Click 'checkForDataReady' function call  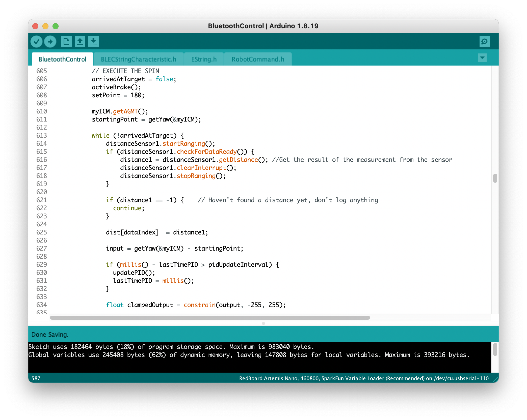click(206, 152)
